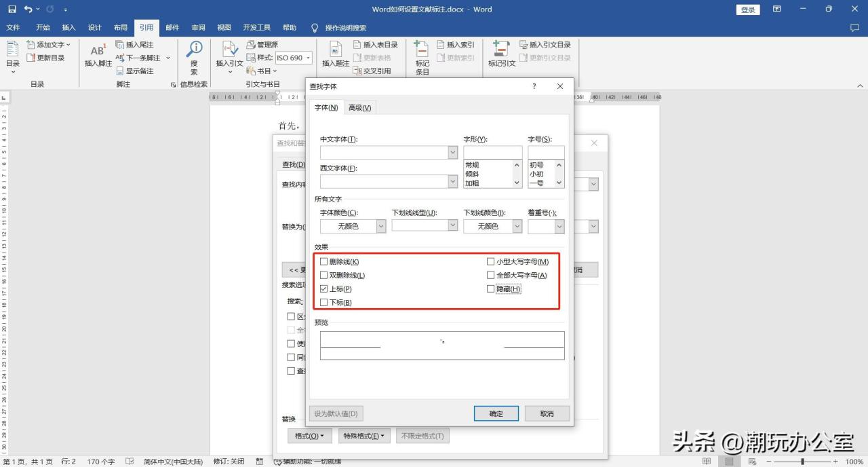Enable the 小型大写字母 small caps checkbox
The width and height of the screenshot is (868, 467).
coord(490,261)
